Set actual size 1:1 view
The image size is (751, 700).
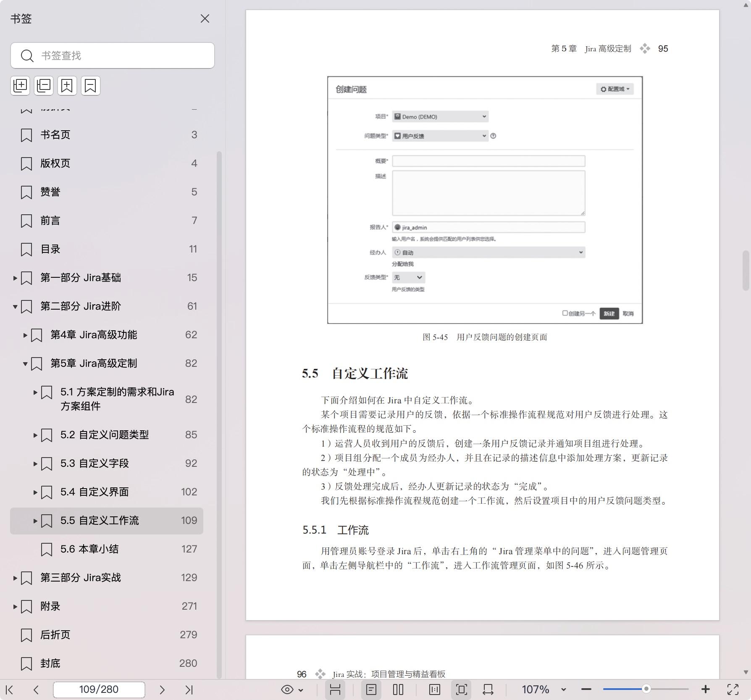coord(435,689)
